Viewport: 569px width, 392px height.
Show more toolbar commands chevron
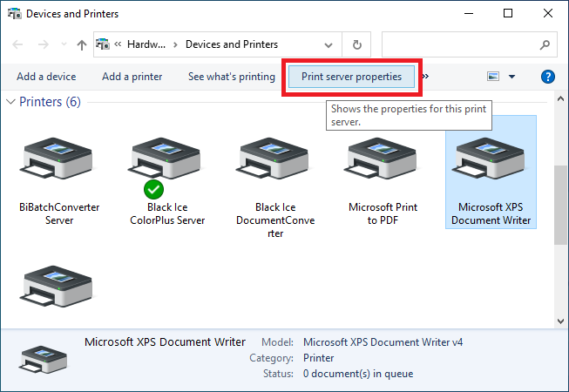coord(425,76)
